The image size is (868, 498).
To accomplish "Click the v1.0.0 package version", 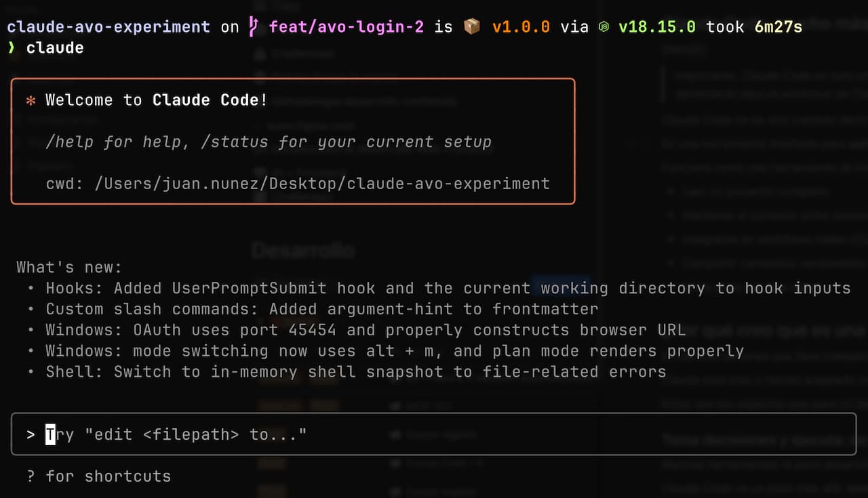I will tap(521, 27).
